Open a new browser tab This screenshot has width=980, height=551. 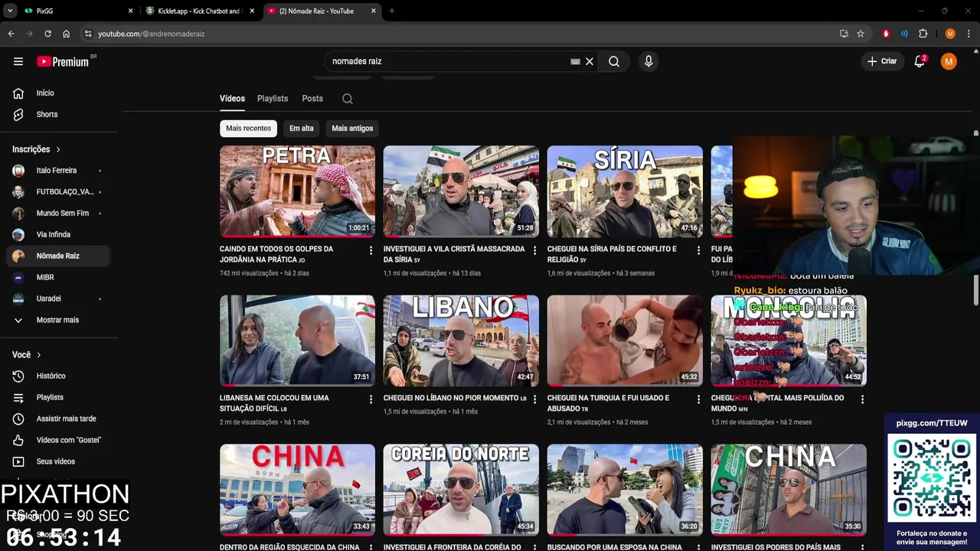(x=391, y=11)
